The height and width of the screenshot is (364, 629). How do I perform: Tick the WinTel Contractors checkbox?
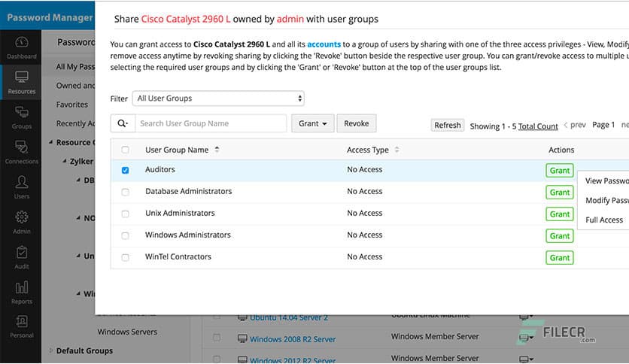125,258
